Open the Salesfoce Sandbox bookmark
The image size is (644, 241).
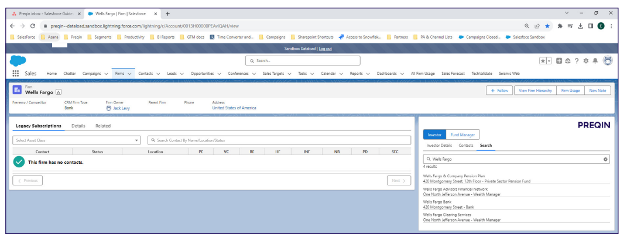coord(525,37)
